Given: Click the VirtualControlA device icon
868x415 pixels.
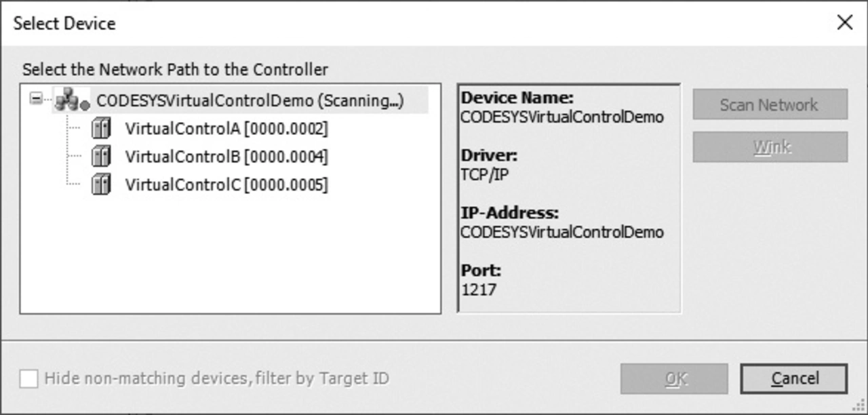Looking at the screenshot, I should click(x=101, y=129).
